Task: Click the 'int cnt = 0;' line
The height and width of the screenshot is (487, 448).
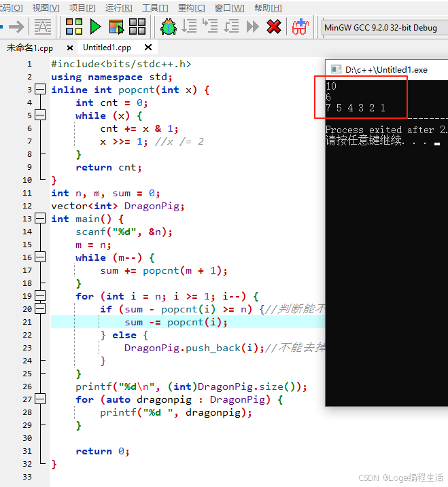Action: pyautogui.click(x=111, y=103)
